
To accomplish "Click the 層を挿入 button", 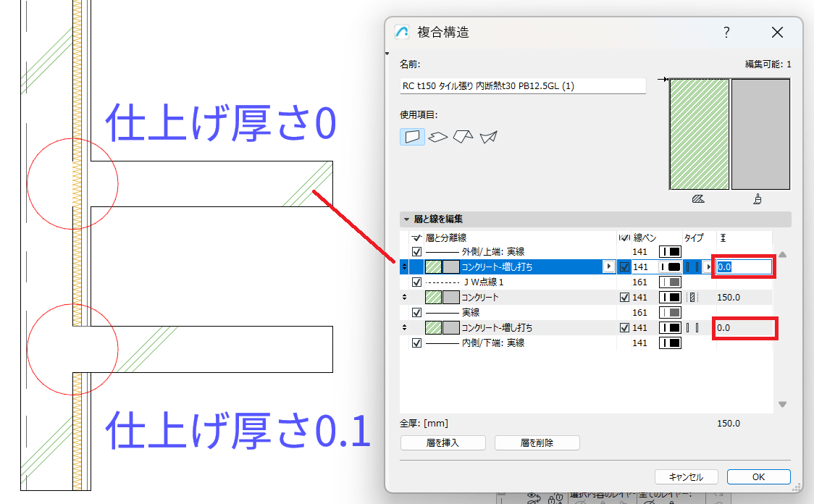I will pos(442,442).
